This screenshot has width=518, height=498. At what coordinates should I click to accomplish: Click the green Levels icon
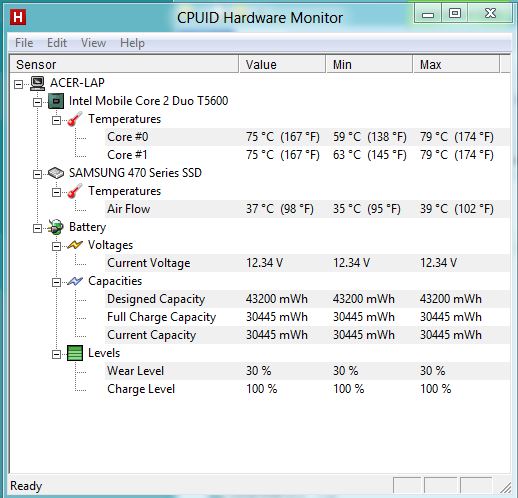75,353
